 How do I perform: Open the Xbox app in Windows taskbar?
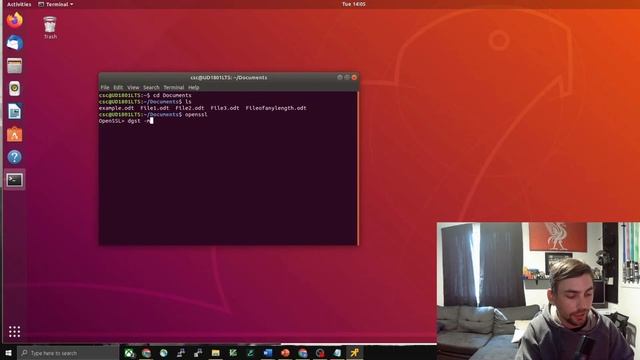[129, 353]
